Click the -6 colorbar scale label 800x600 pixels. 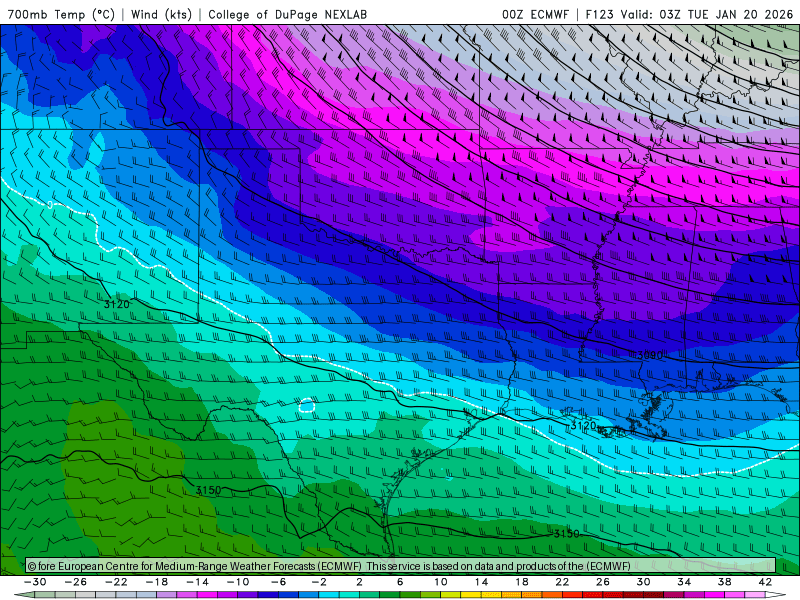(x=279, y=582)
